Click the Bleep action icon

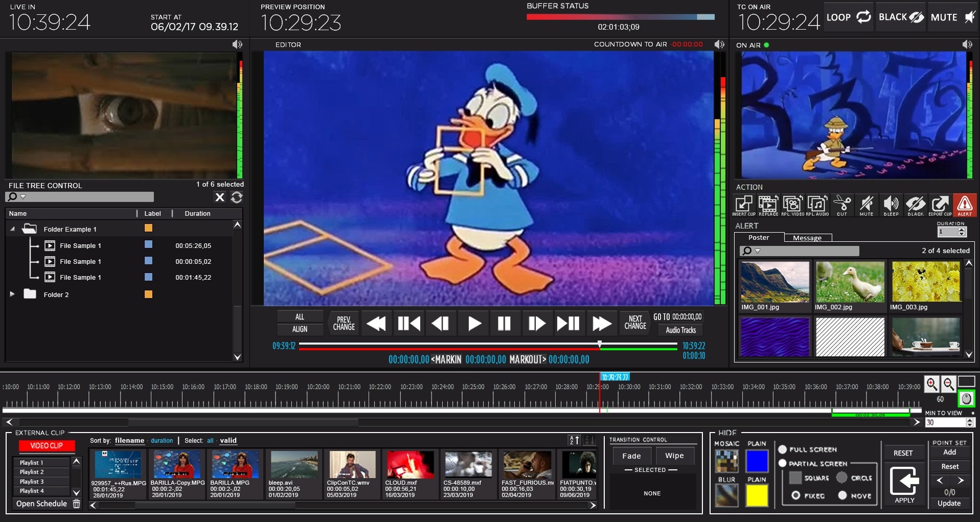[x=891, y=205]
